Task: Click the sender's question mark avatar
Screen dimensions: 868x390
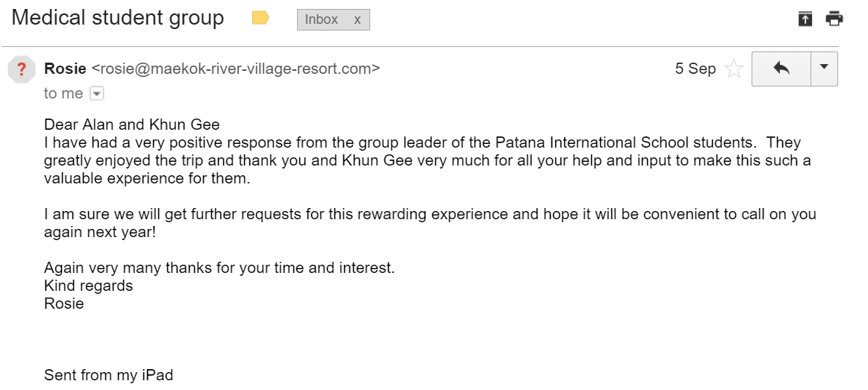Action: tap(22, 69)
